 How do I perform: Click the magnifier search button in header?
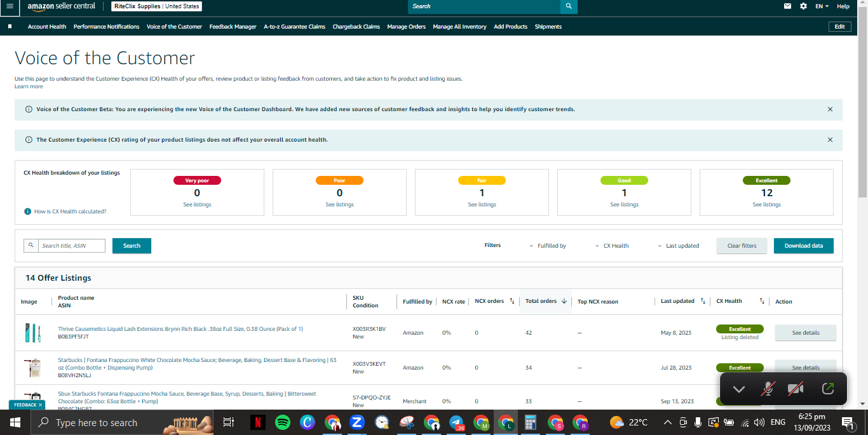(569, 6)
